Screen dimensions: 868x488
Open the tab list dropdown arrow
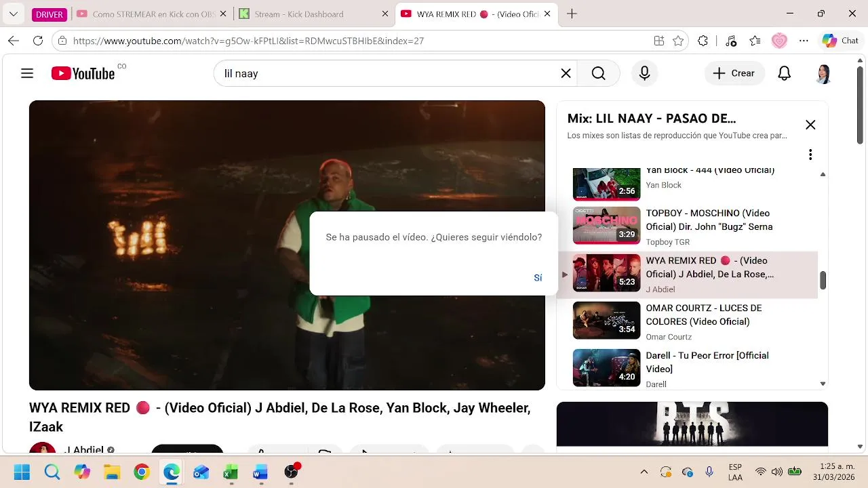point(14,14)
